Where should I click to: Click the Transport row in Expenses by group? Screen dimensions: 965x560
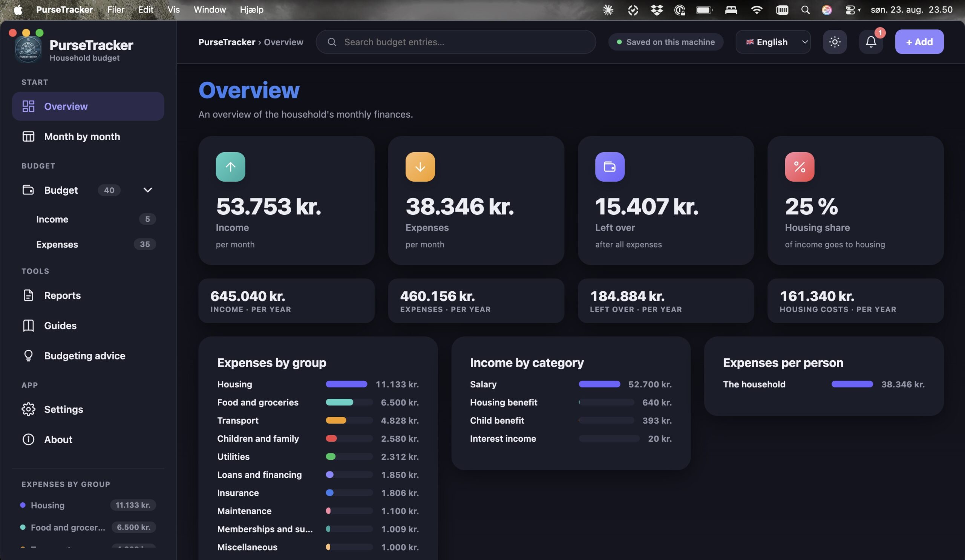(x=318, y=420)
